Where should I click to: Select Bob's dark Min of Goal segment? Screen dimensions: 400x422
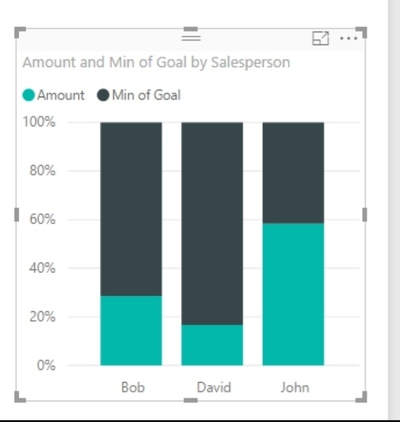tap(131, 209)
